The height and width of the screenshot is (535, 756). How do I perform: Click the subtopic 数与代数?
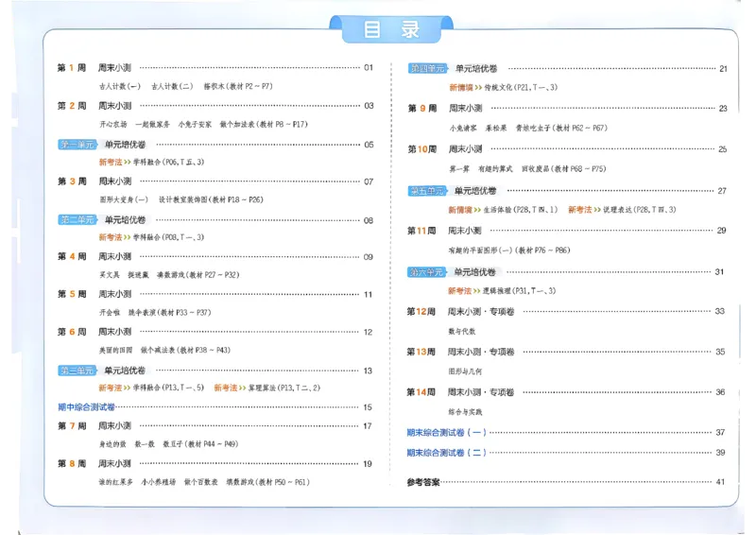coord(462,332)
